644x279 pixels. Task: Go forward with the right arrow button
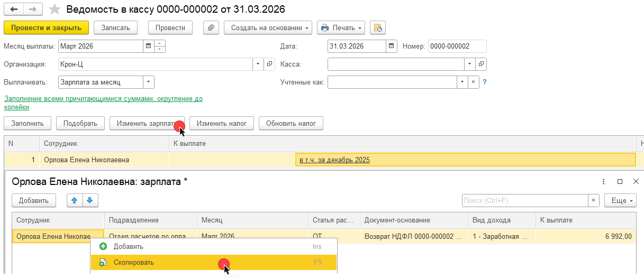(x=33, y=9)
